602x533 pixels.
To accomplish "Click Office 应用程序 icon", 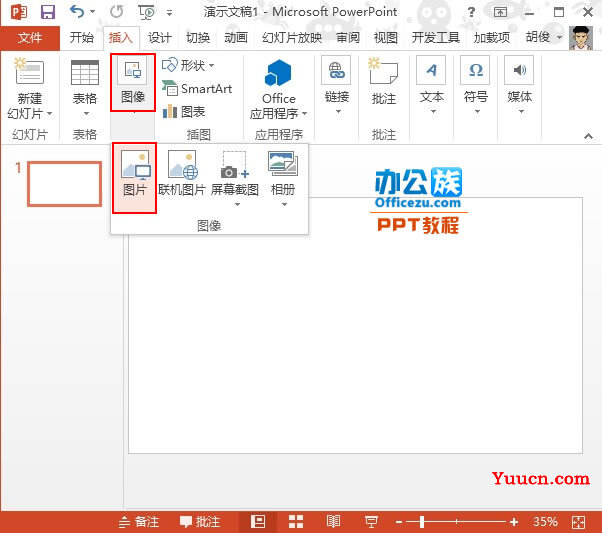I will click(x=278, y=73).
